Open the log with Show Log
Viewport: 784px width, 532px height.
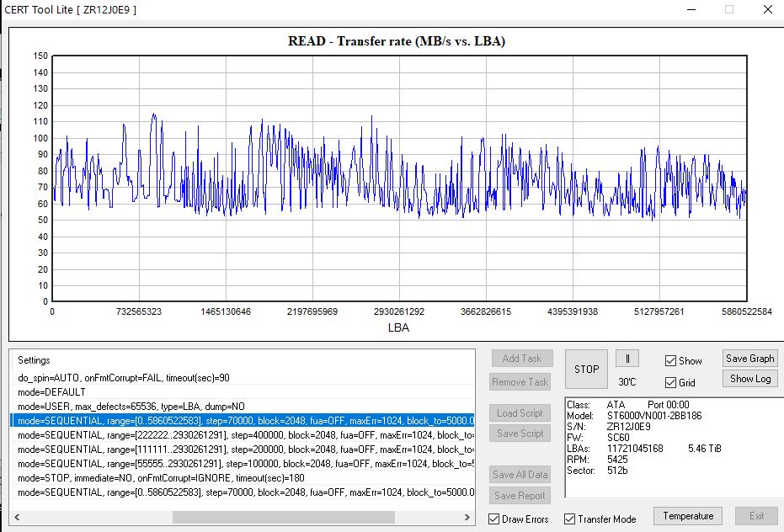pyautogui.click(x=749, y=379)
